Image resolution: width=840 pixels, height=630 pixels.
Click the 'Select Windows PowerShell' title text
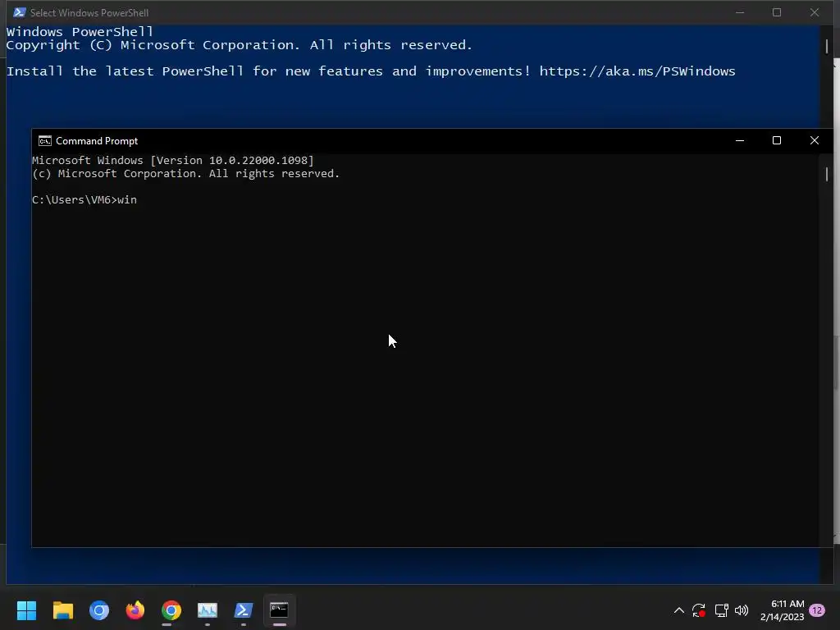[x=89, y=12]
